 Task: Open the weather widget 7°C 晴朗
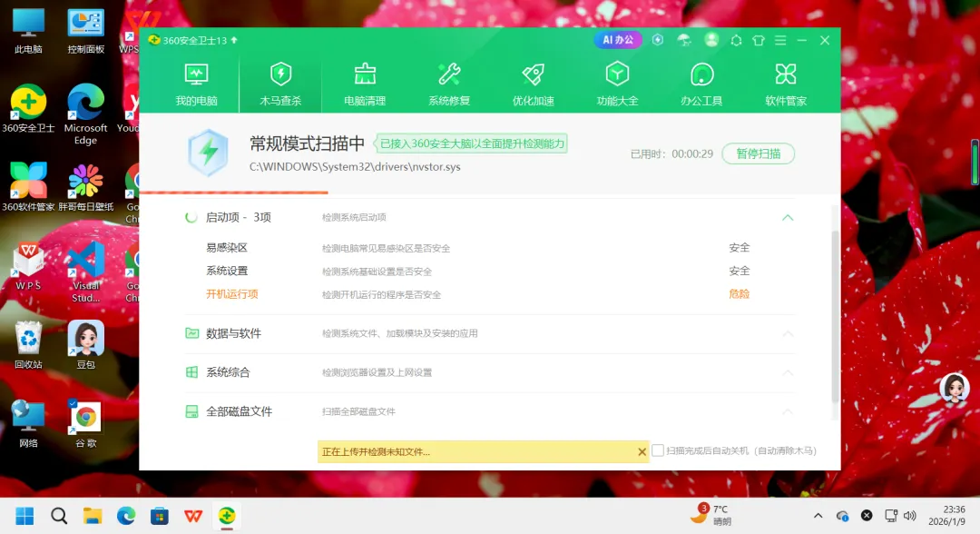coord(711,515)
